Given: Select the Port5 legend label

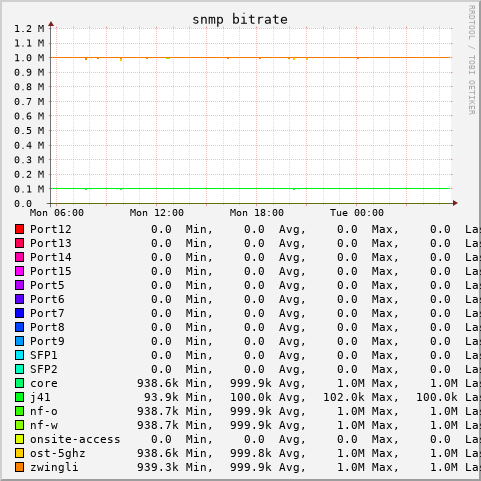Looking at the screenshot, I should [x=47, y=285].
